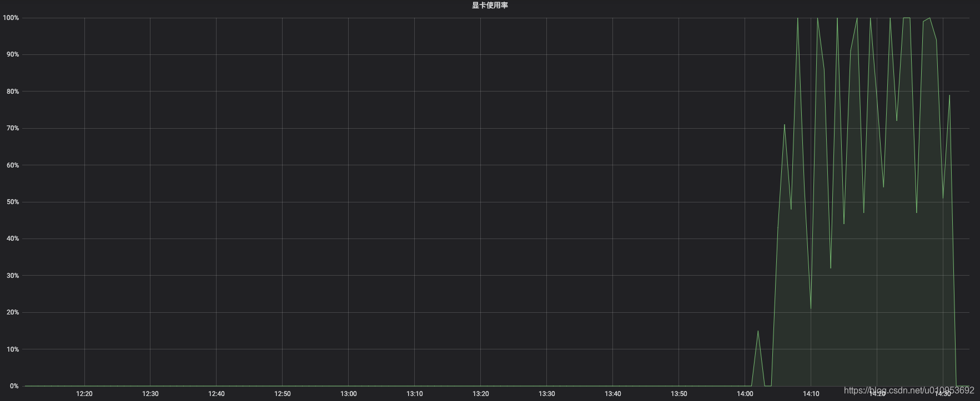980x401 pixels.
Task: Click the 13:10 time axis label
Action: pos(415,394)
